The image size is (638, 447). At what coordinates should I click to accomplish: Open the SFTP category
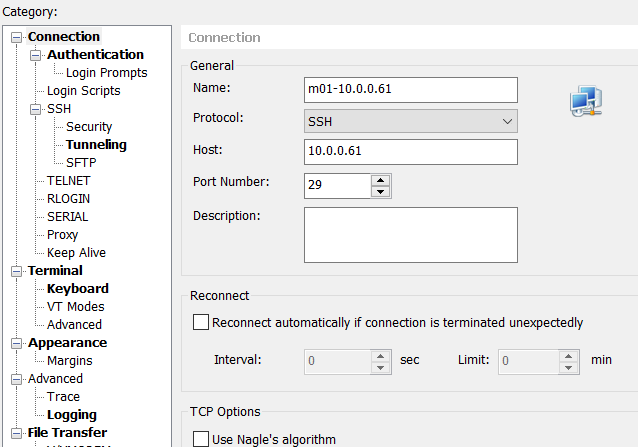[x=81, y=163]
